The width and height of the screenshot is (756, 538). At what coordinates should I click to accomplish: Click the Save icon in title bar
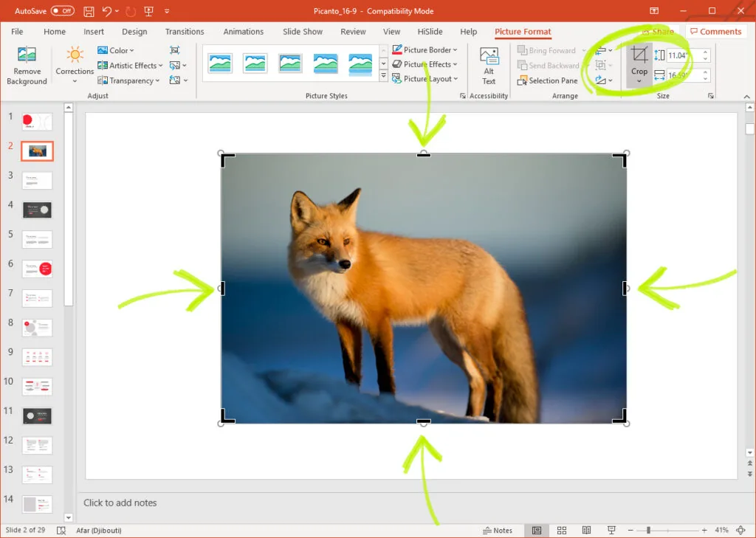click(89, 11)
